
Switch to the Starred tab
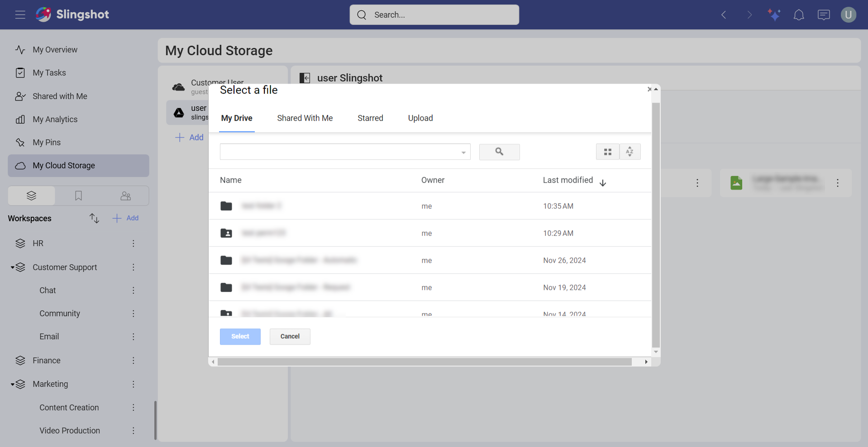370,118
